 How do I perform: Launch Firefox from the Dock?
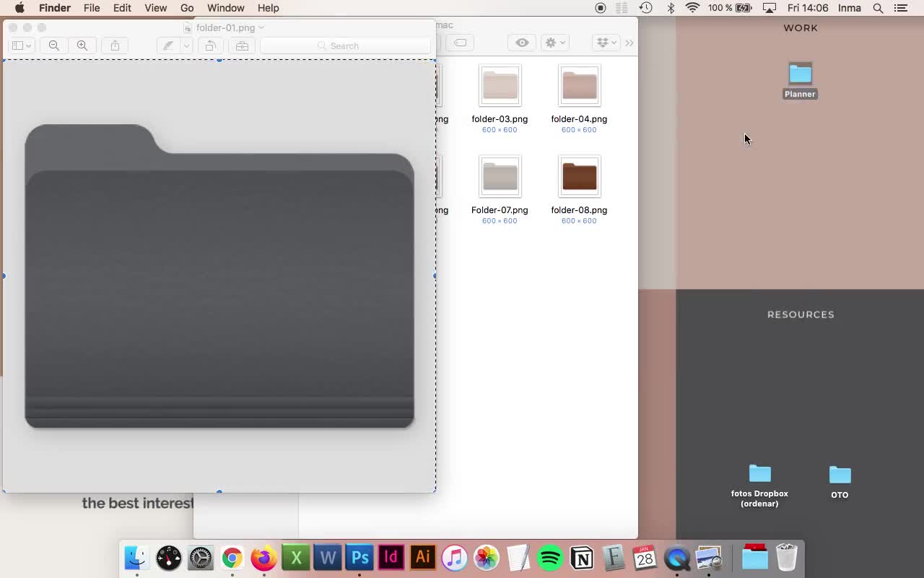click(x=263, y=558)
